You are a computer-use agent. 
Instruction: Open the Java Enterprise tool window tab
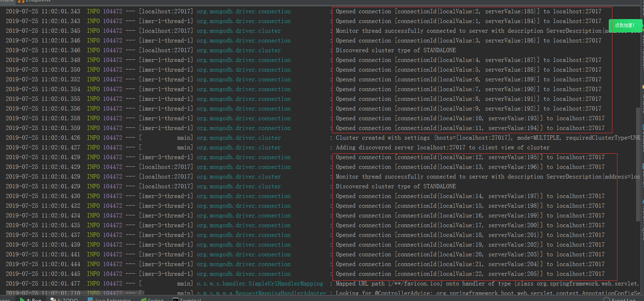tap(109, 299)
